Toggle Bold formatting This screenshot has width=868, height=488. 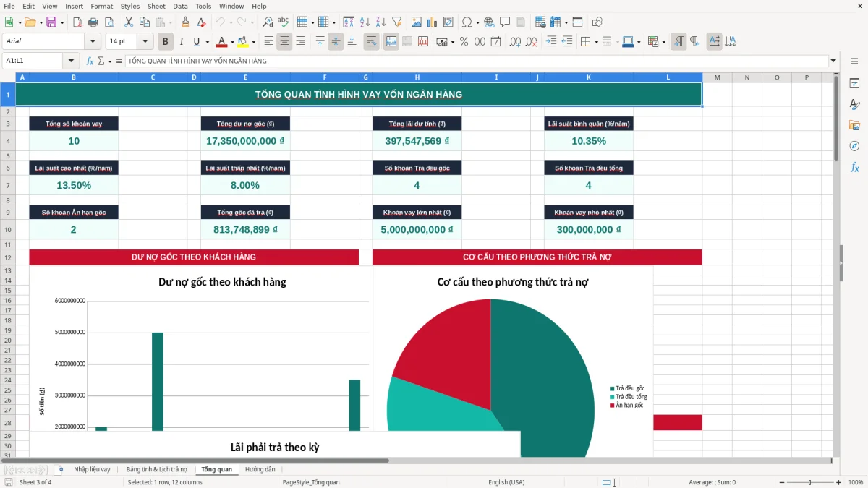[166, 42]
